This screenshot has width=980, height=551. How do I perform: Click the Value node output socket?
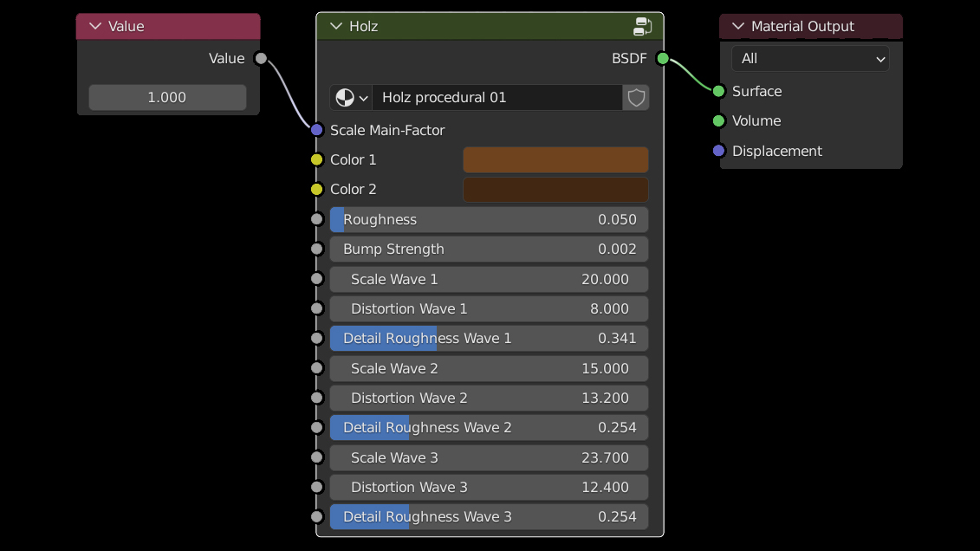[x=261, y=58]
